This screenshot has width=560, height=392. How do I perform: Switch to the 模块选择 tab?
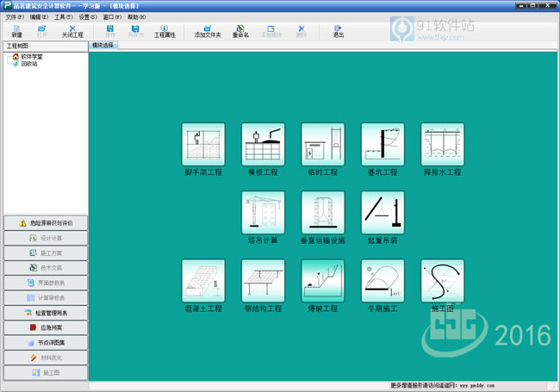pyautogui.click(x=103, y=46)
